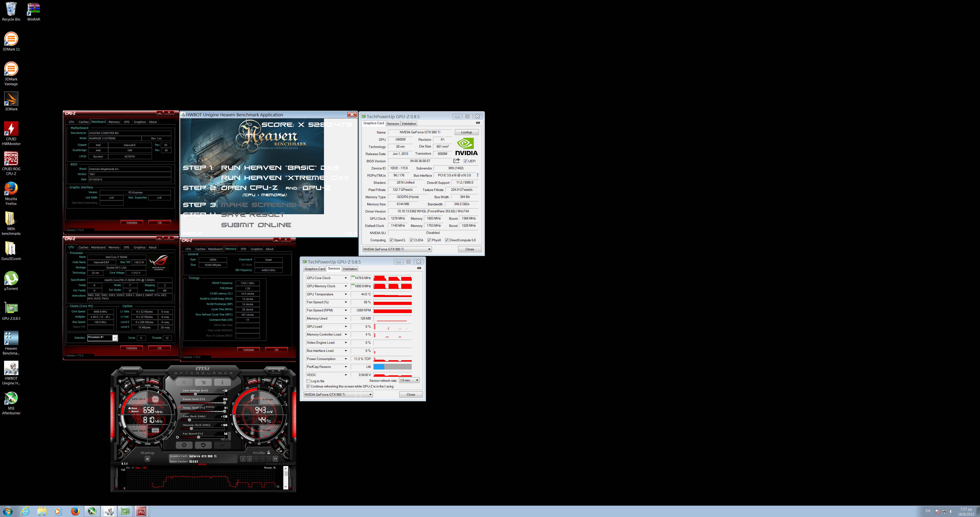Image resolution: width=980 pixels, height=517 pixels.
Task: Open the µTorrent desktop icon
Action: pyautogui.click(x=11, y=281)
